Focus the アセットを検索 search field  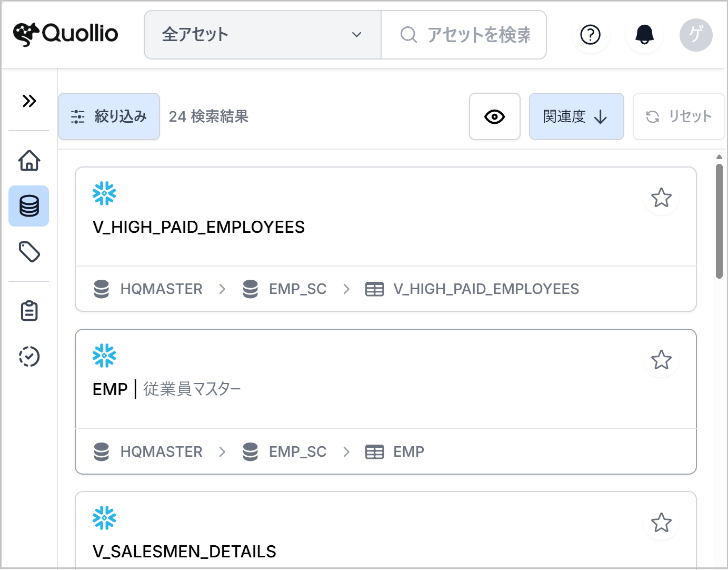[464, 35]
